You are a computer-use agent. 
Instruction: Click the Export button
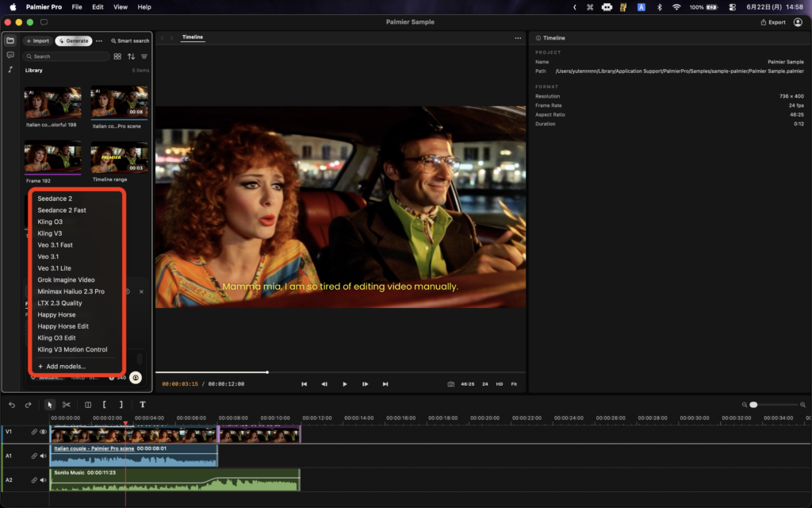(x=772, y=22)
